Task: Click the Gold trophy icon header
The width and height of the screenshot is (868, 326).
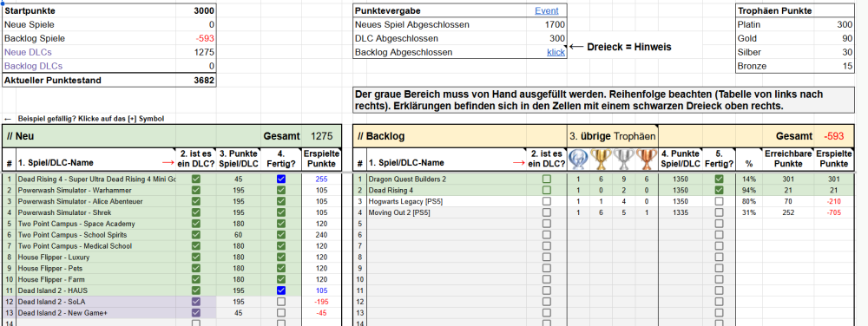Action: 602,160
